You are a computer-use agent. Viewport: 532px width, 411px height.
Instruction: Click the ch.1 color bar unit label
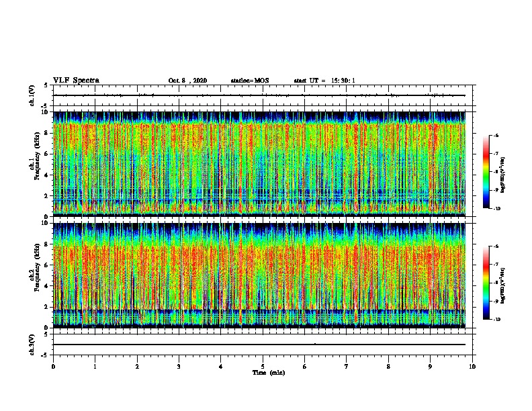click(502, 175)
